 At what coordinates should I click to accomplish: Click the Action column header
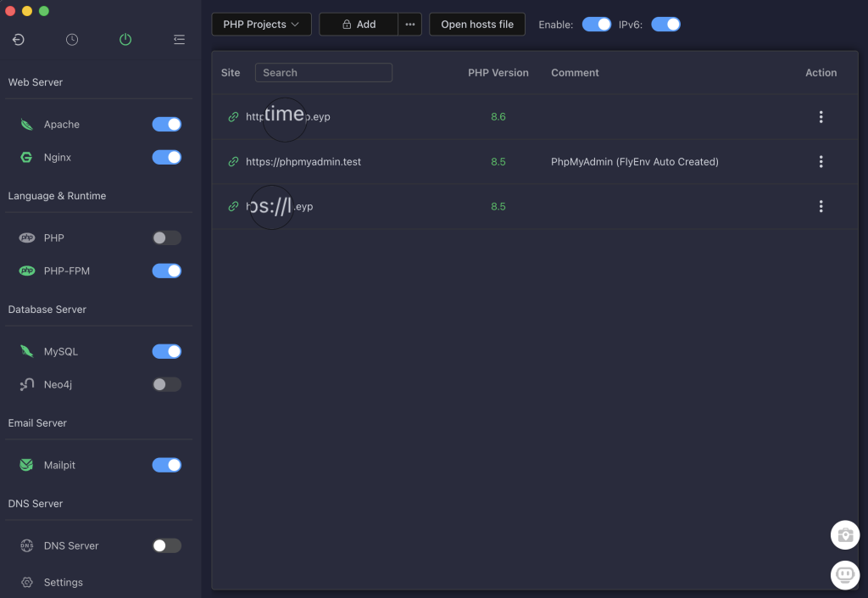[x=821, y=73]
